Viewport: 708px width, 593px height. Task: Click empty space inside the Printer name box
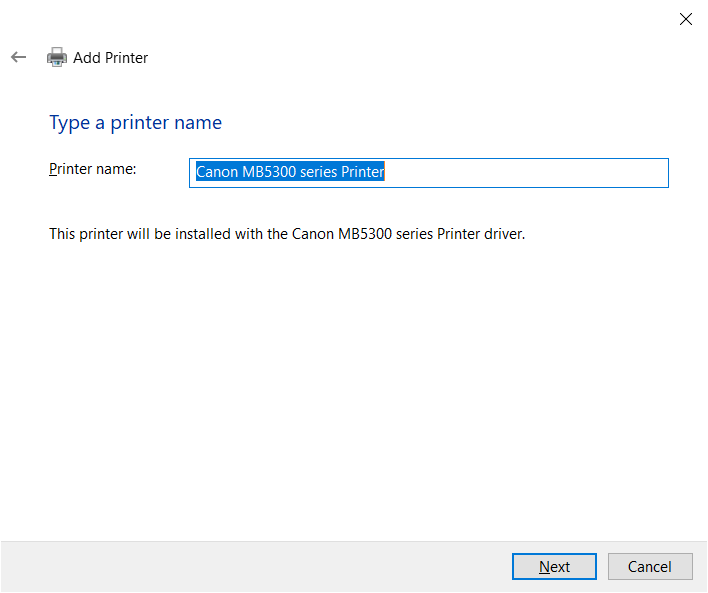pyautogui.click(x=526, y=173)
